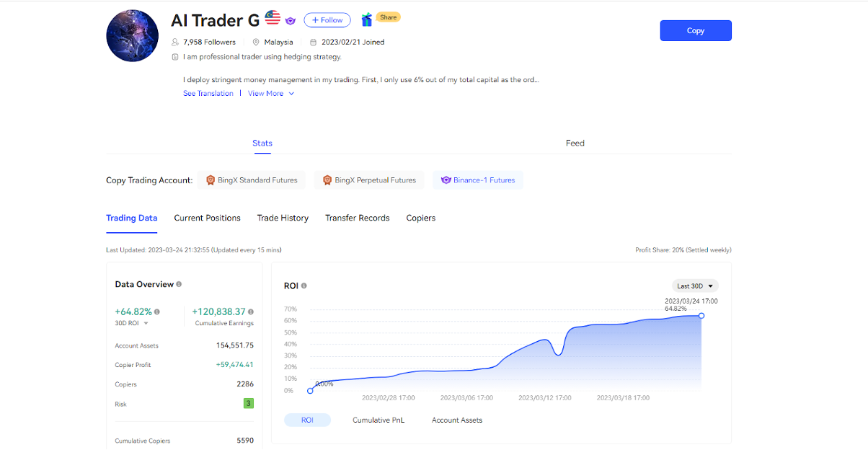Click the purple badge icon next to trader name
The width and height of the screenshot is (868, 450).
tap(291, 21)
